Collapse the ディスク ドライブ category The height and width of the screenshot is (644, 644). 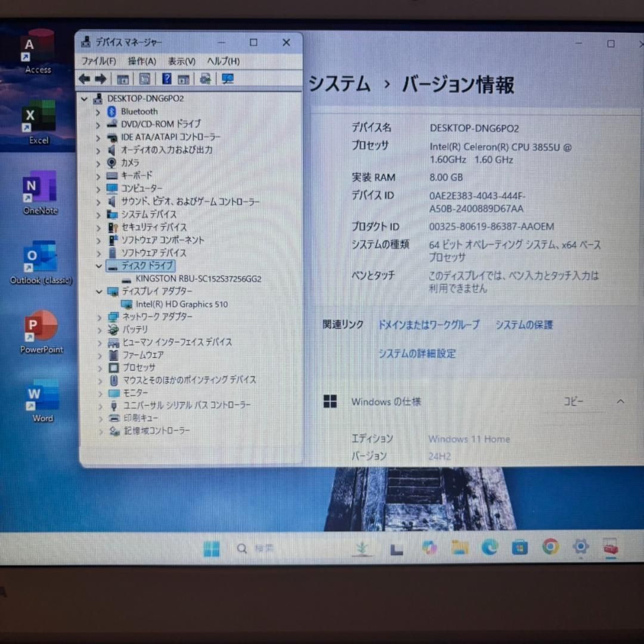tap(98, 266)
